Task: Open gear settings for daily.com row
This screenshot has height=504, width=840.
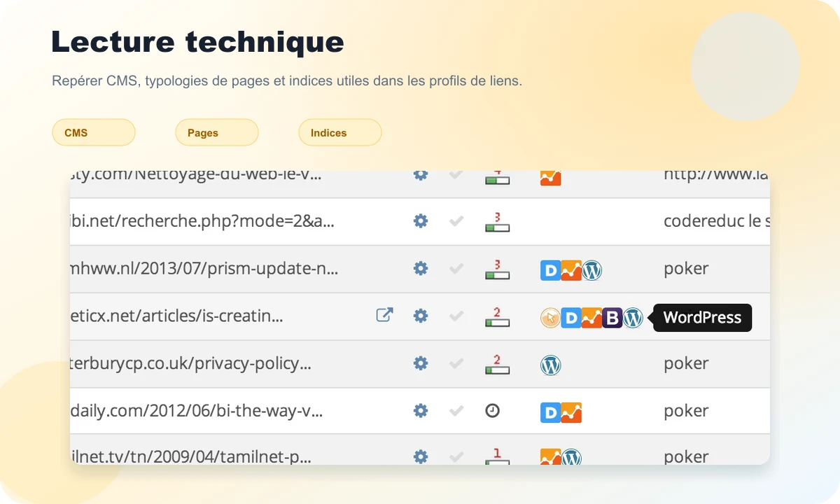Action: click(421, 411)
